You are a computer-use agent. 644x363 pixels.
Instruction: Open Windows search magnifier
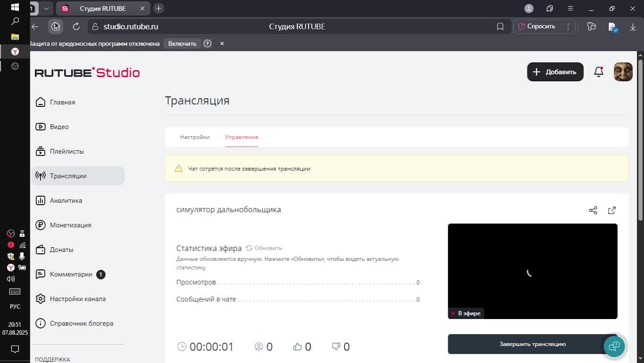(x=15, y=21)
